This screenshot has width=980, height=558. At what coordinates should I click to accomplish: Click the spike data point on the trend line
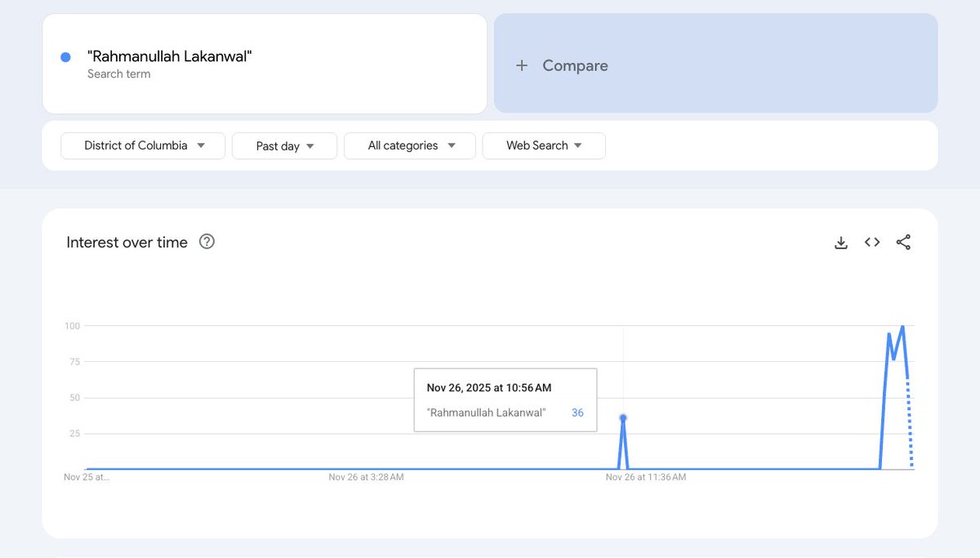[623, 417]
